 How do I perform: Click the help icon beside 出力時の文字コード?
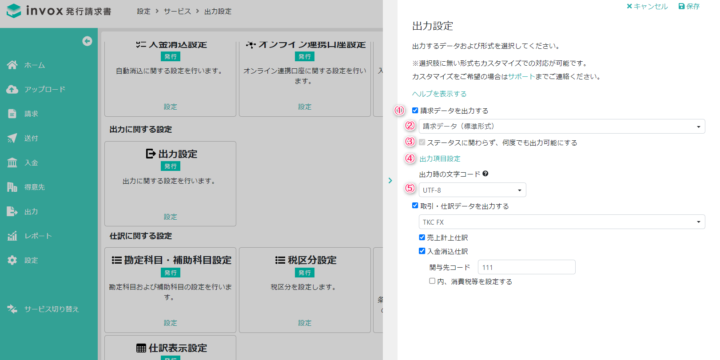point(485,174)
